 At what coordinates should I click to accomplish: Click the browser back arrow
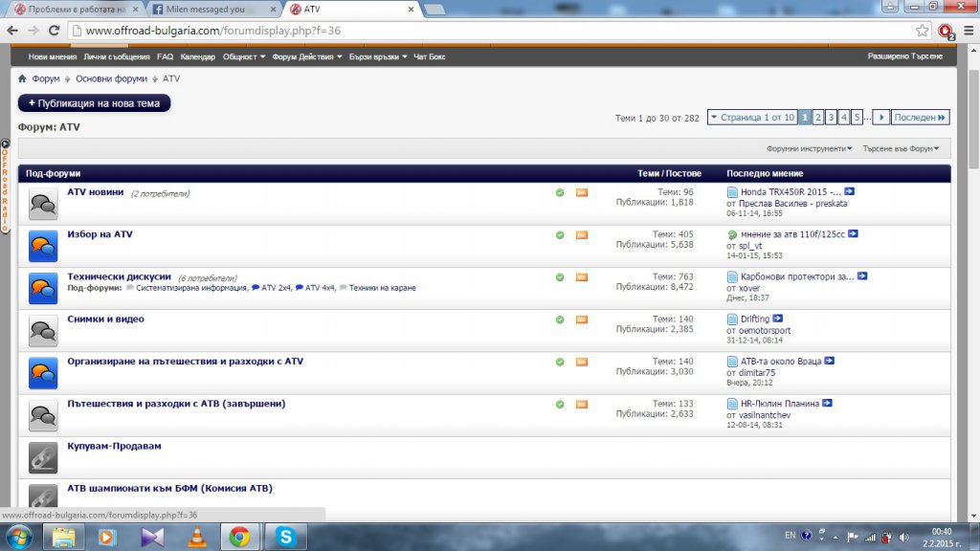pyautogui.click(x=12, y=31)
